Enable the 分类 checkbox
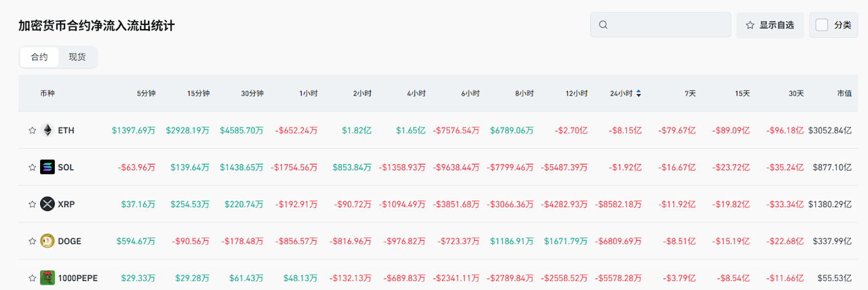The height and width of the screenshot is (290, 868). point(822,25)
